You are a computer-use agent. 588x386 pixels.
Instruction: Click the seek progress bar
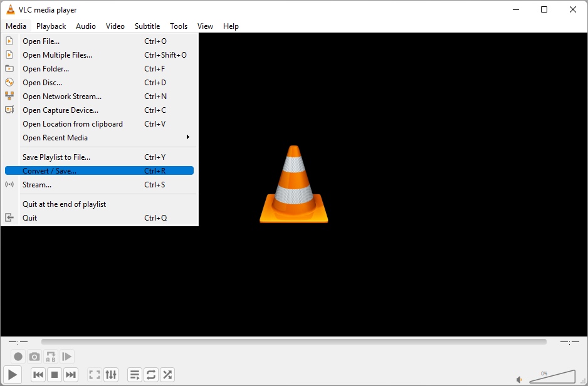pos(293,342)
